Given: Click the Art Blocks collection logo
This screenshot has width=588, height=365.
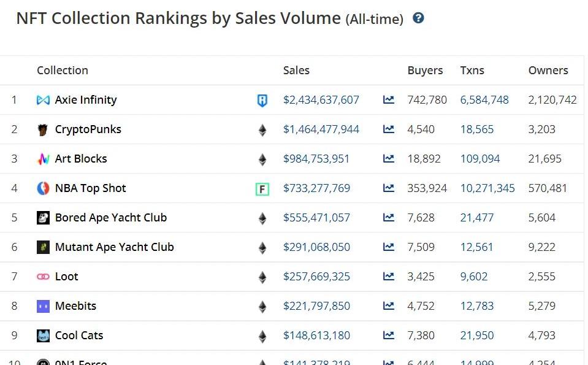Looking at the screenshot, I should pyautogui.click(x=43, y=159).
